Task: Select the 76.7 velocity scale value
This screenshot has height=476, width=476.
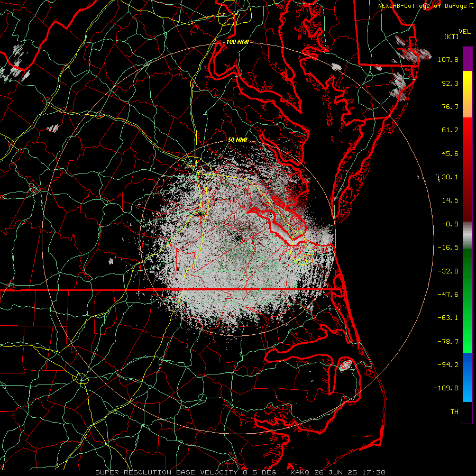Action: (x=450, y=106)
